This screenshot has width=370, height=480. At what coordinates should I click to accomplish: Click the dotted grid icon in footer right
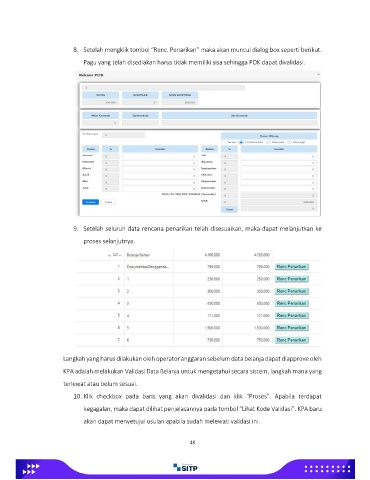327,469
